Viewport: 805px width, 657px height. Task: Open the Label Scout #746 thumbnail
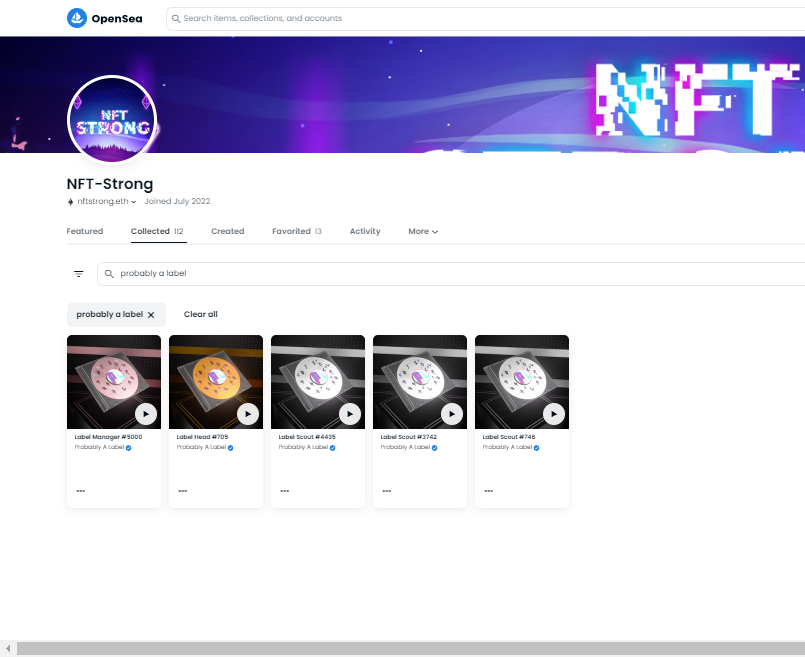522,382
